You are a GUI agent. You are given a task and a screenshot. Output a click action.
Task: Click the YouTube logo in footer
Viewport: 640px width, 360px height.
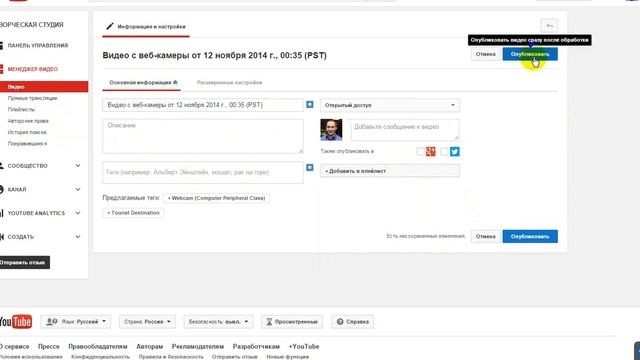pos(16,322)
